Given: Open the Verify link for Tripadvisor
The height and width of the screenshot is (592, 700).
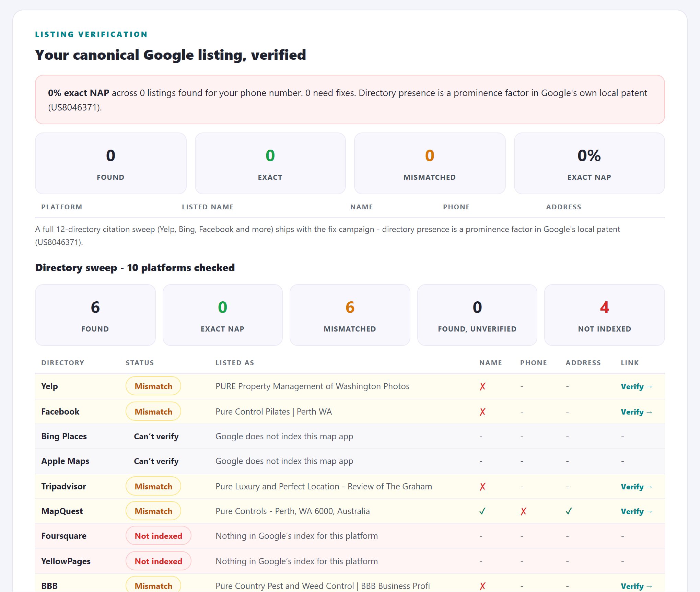Looking at the screenshot, I should click(636, 487).
